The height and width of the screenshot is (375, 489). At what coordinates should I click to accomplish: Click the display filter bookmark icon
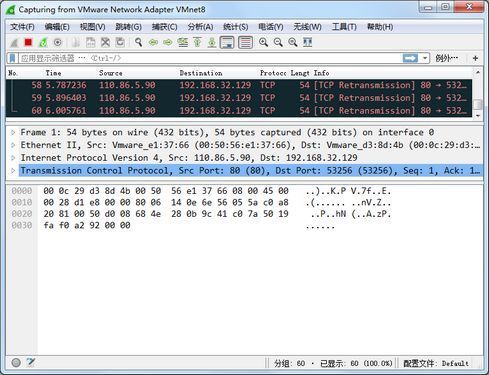tap(13, 58)
